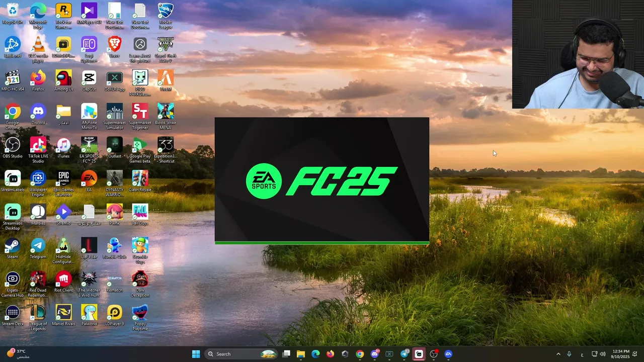
Task: Select the Palworld desktop icon
Action: [x=89, y=315]
